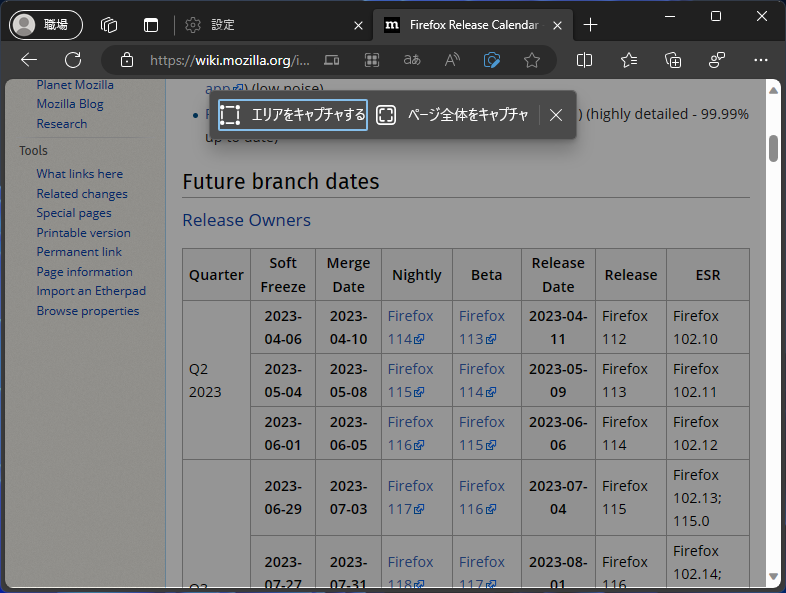Open Beta Firefox 114 link

(x=482, y=380)
